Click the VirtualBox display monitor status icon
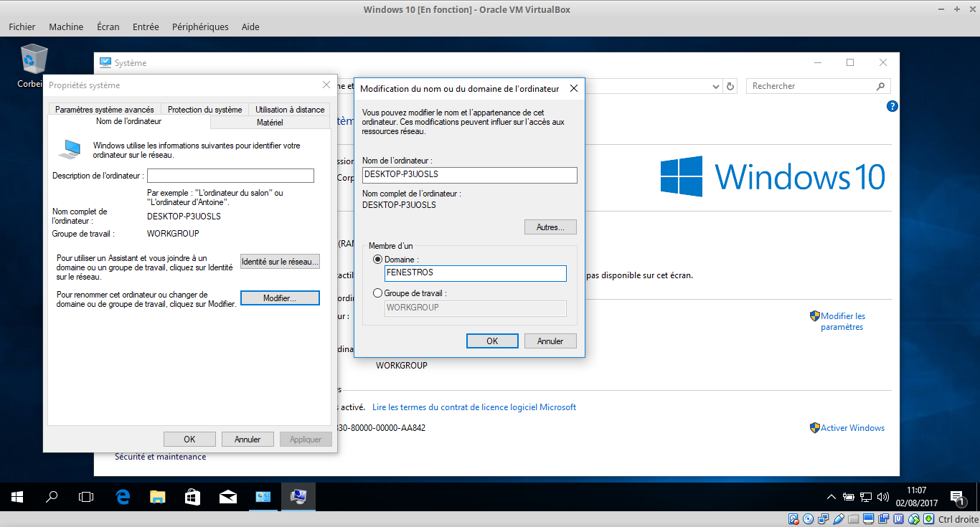 point(869,519)
